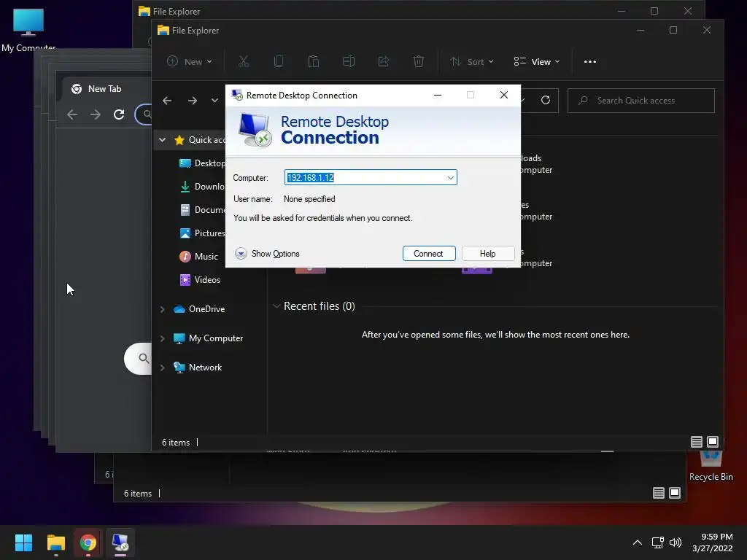The width and height of the screenshot is (747, 560).
Task: Click the Copy icon in File Explorer toolbar
Action: pos(279,61)
